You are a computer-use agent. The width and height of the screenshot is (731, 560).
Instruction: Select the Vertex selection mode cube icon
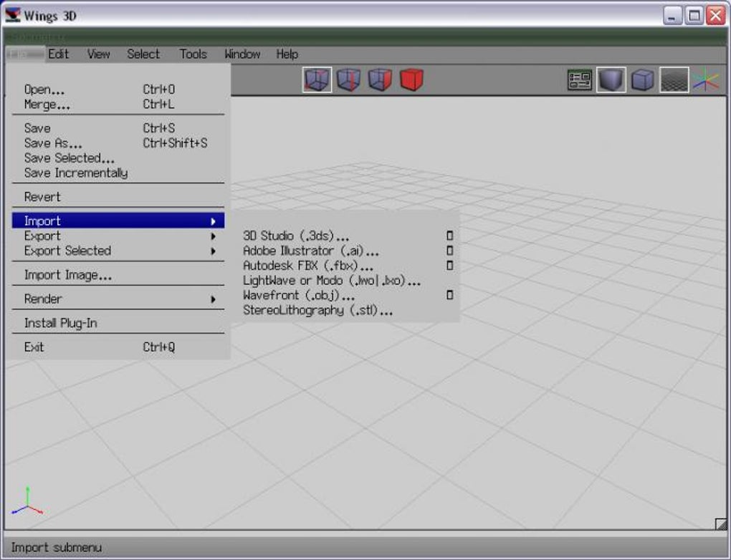[317, 79]
